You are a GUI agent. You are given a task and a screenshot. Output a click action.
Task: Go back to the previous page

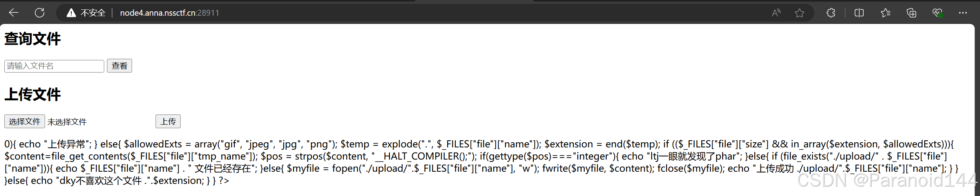(x=14, y=13)
